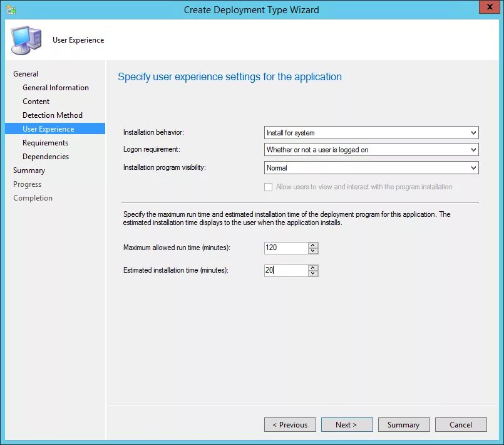Click the Next > button

click(347, 425)
